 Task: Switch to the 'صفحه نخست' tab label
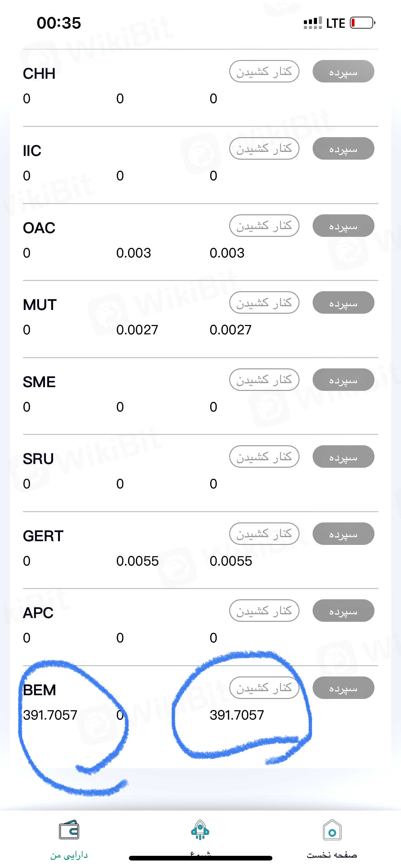coord(332,855)
